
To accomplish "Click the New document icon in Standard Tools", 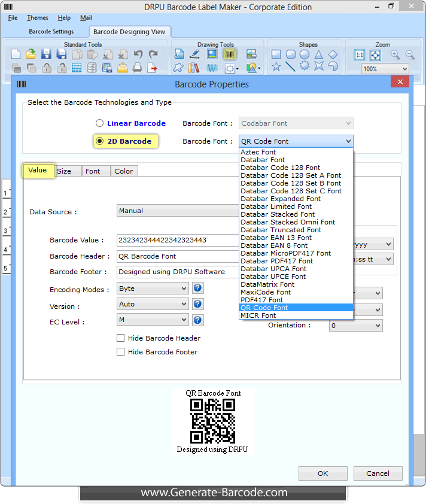I will [16, 54].
